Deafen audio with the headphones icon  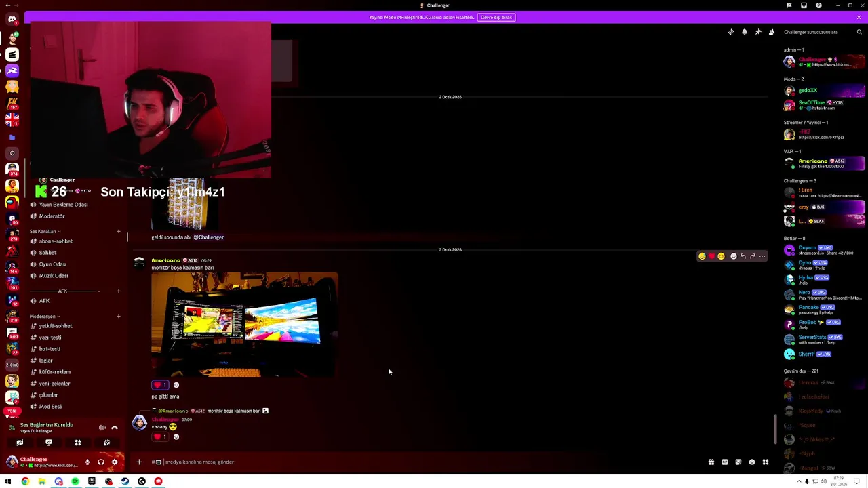(x=101, y=462)
